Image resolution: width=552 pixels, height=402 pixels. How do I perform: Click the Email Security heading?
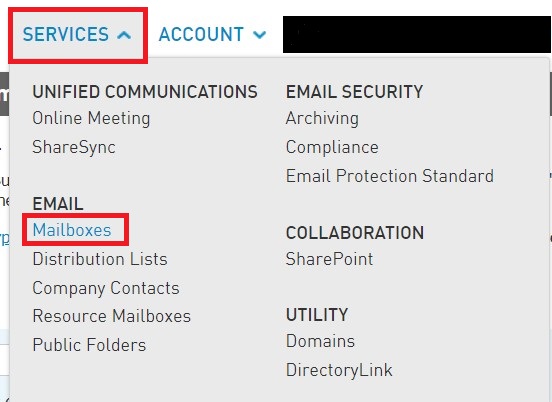pyautogui.click(x=355, y=92)
